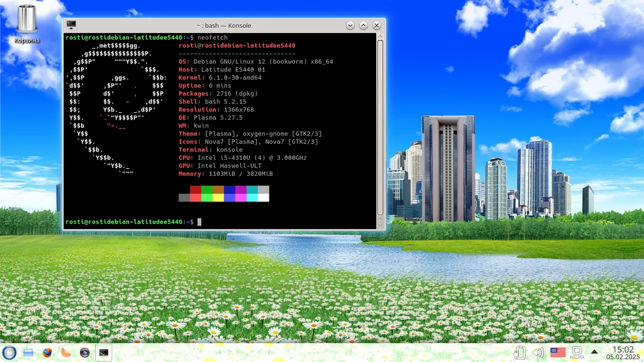The width and height of the screenshot is (644, 362).
Task: Open the removable devices tray icon
Action: pos(519,352)
